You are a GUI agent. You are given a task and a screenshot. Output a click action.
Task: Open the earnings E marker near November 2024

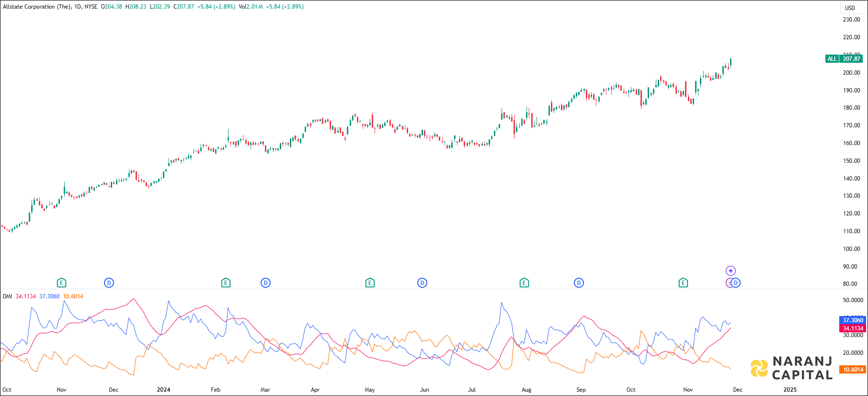683,283
